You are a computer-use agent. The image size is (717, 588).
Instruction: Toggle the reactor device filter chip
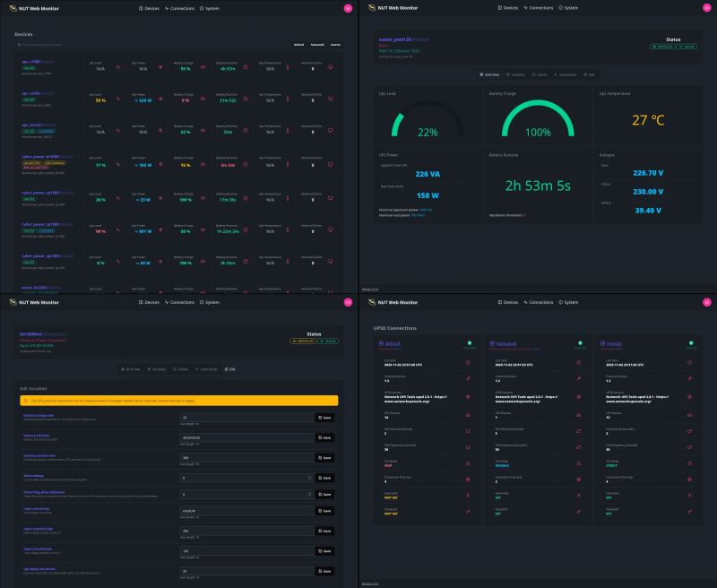pos(335,45)
